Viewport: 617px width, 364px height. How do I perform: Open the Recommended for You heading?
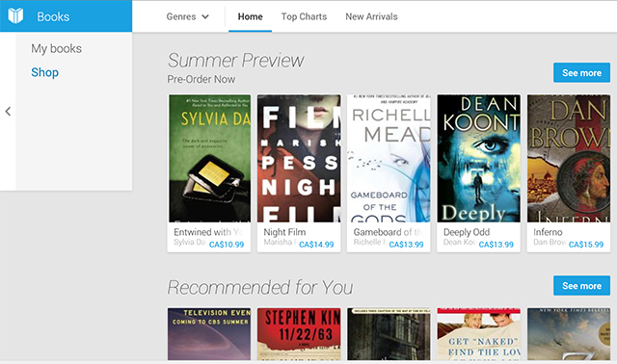[260, 287]
